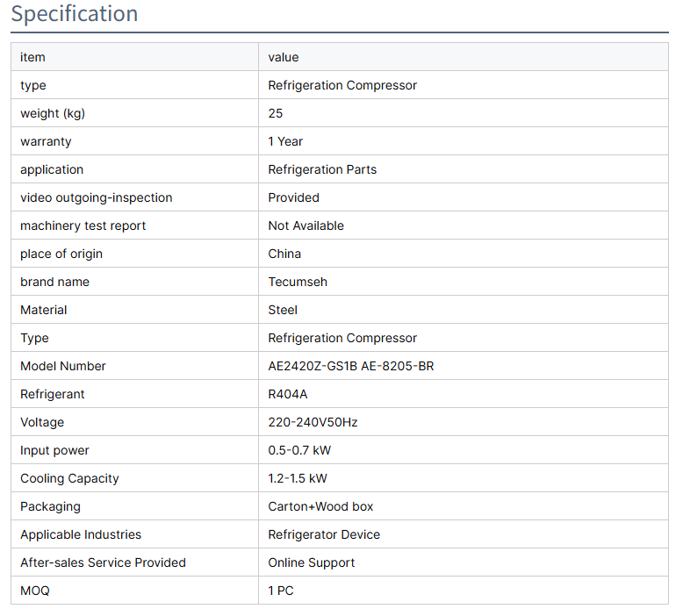Click the 'After-sales Service Provided' label
This screenshot has height=616, width=683.
[x=103, y=562]
